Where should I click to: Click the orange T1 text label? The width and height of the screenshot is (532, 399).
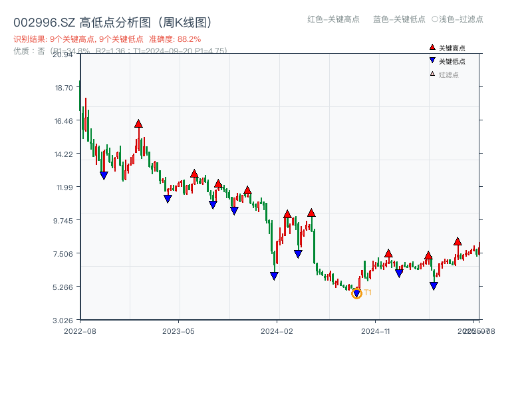pos(368,293)
